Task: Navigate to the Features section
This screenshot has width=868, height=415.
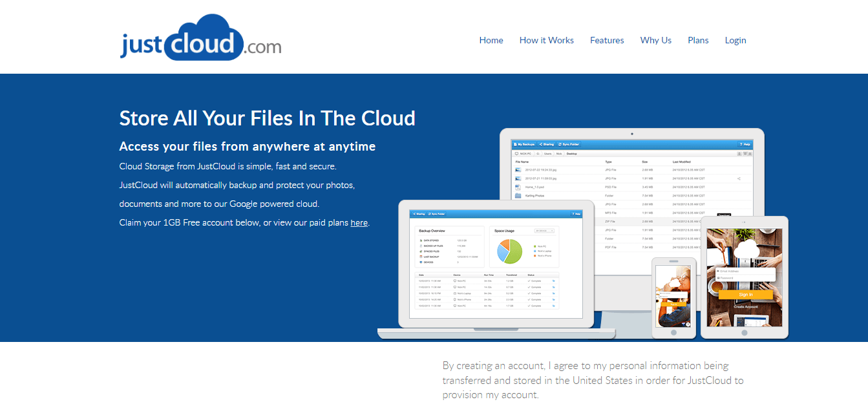Action: 607,40
